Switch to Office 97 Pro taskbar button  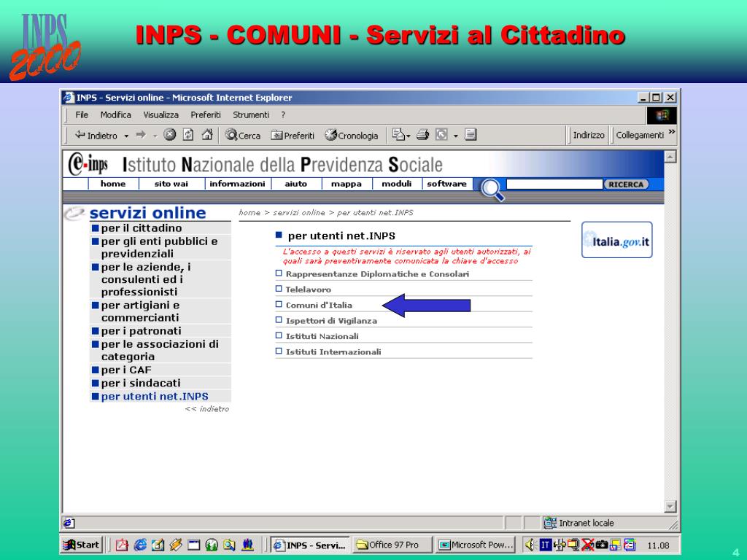[x=392, y=545]
